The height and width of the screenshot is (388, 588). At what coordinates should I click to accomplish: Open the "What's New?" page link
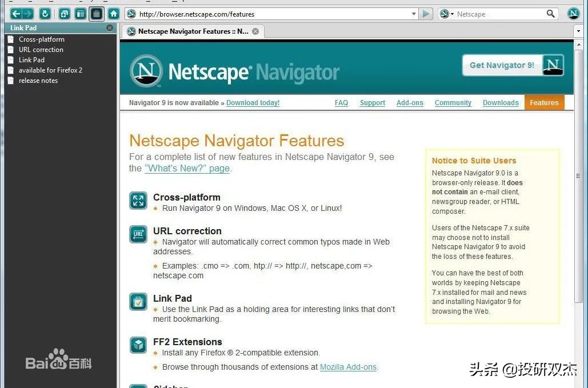click(x=187, y=169)
